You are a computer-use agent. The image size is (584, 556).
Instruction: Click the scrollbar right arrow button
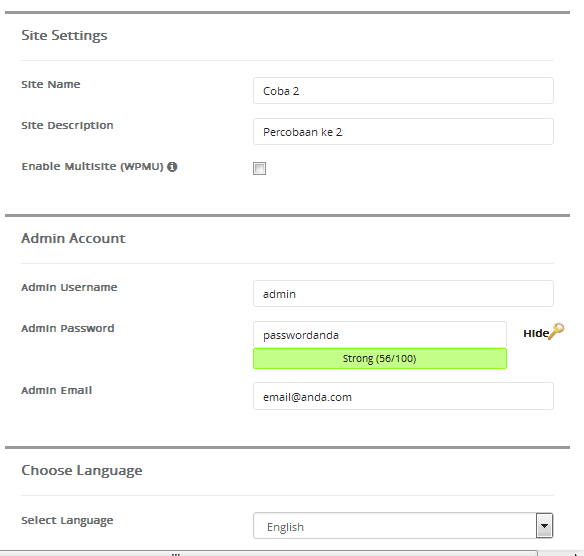576,553
